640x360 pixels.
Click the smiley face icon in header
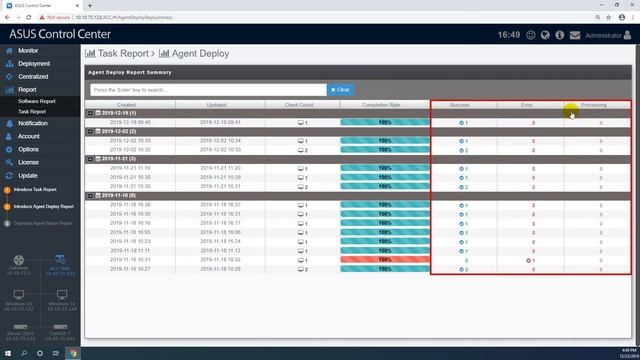(x=531, y=35)
